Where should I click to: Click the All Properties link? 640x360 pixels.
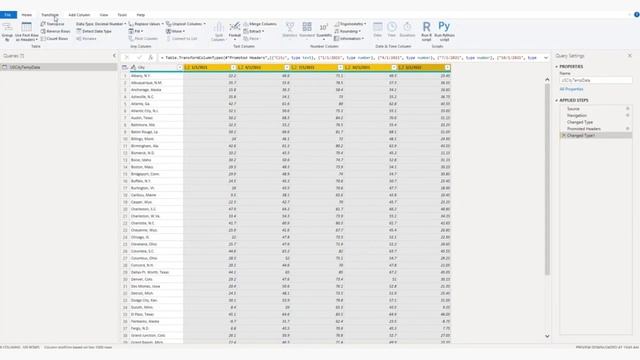point(571,89)
